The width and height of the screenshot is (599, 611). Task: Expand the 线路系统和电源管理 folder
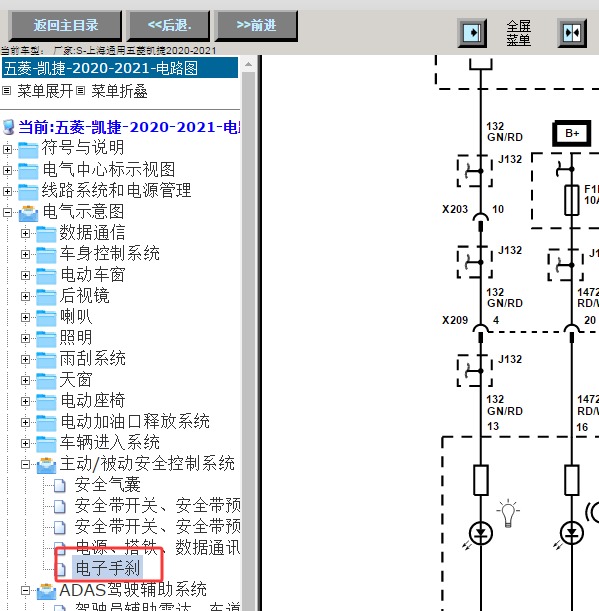[x=7, y=191]
